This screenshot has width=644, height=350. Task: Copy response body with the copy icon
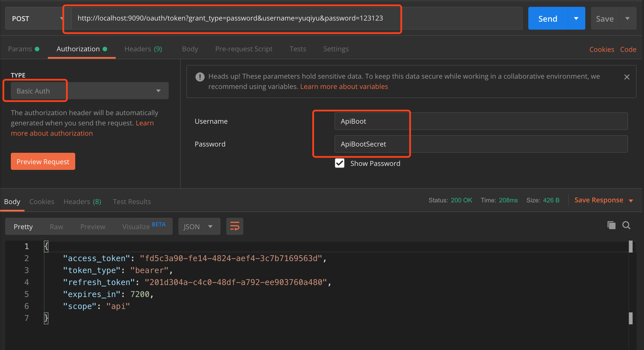coord(611,225)
